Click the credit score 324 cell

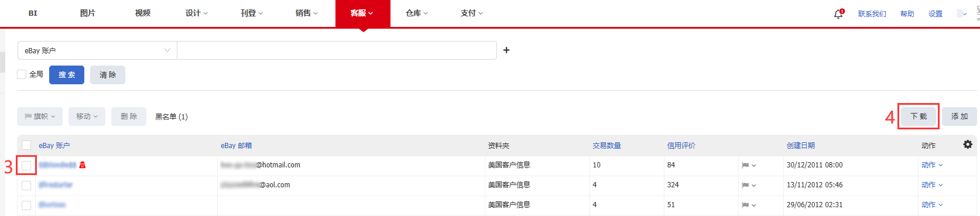click(673, 185)
